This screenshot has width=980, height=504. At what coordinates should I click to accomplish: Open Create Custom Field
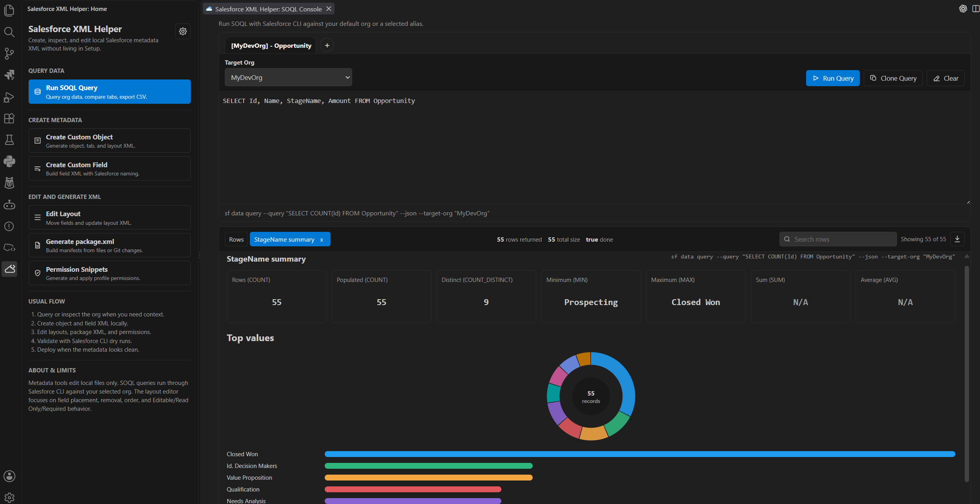[110, 169]
